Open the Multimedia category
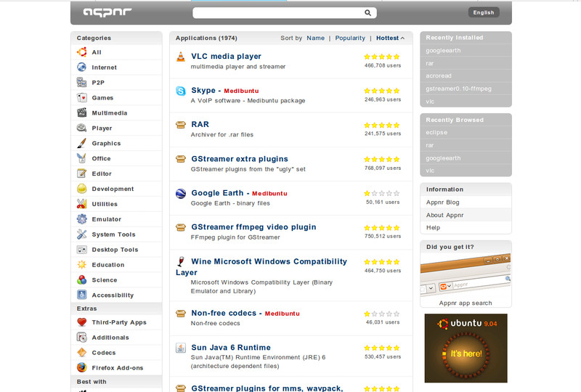 [x=110, y=113]
